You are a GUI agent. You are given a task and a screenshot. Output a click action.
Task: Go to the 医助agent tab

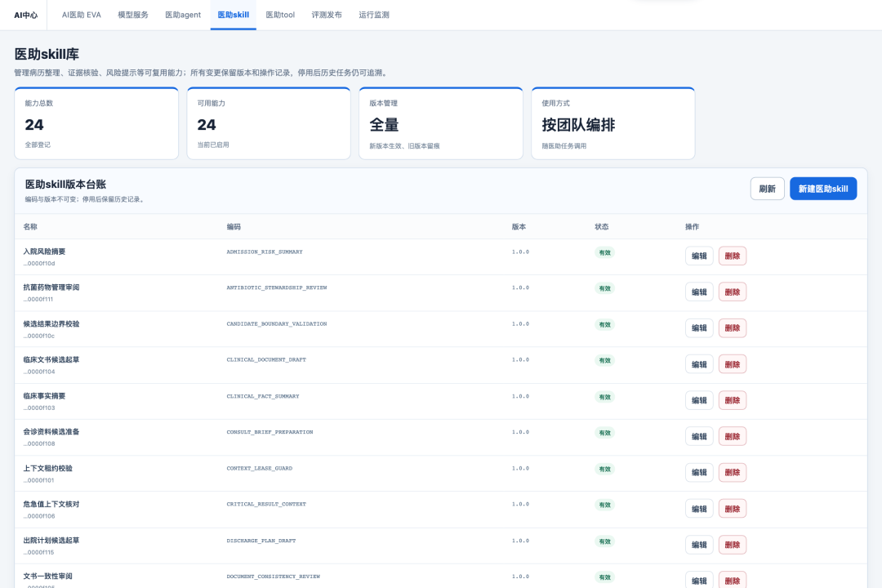[x=183, y=15]
